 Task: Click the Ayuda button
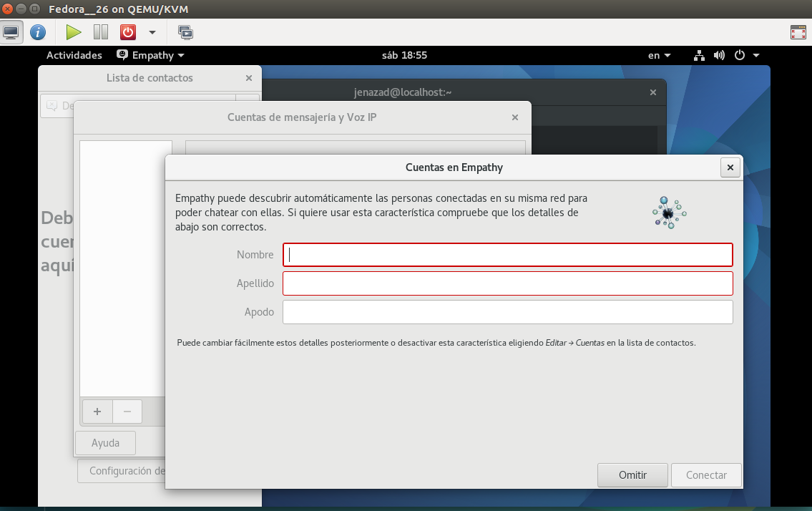point(105,442)
